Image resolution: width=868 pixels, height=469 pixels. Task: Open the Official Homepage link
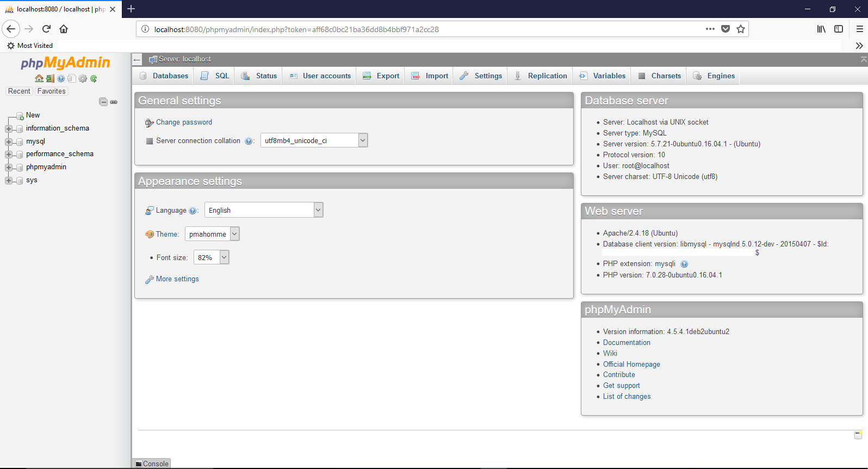631,365
